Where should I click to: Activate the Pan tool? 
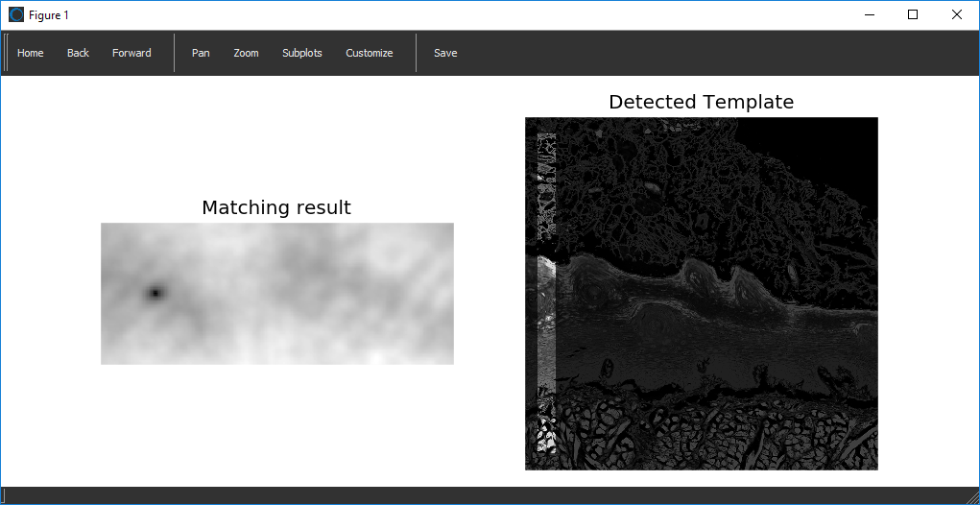(201, 53)
